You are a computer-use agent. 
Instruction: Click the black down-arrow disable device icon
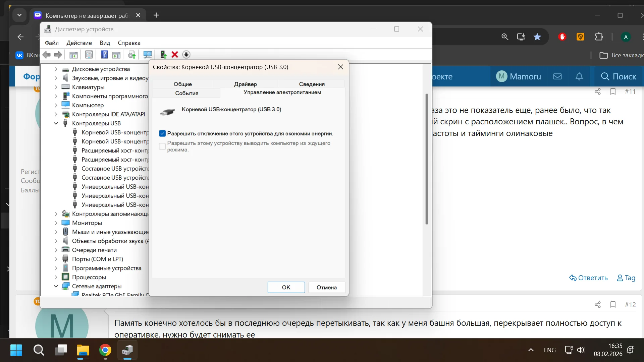click(x=186, y=55)
